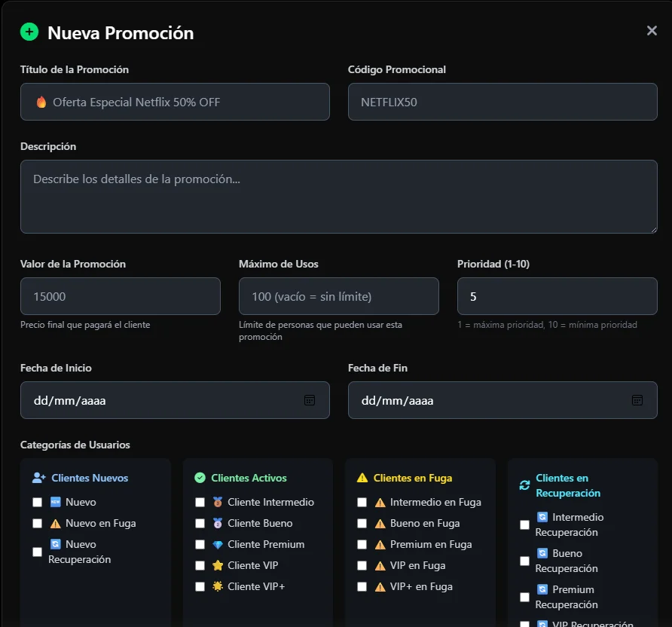The image size is (672, 627).
Task: Tick the Nuevo Recuperación checkbox
Action: click(x=37, y=552)
